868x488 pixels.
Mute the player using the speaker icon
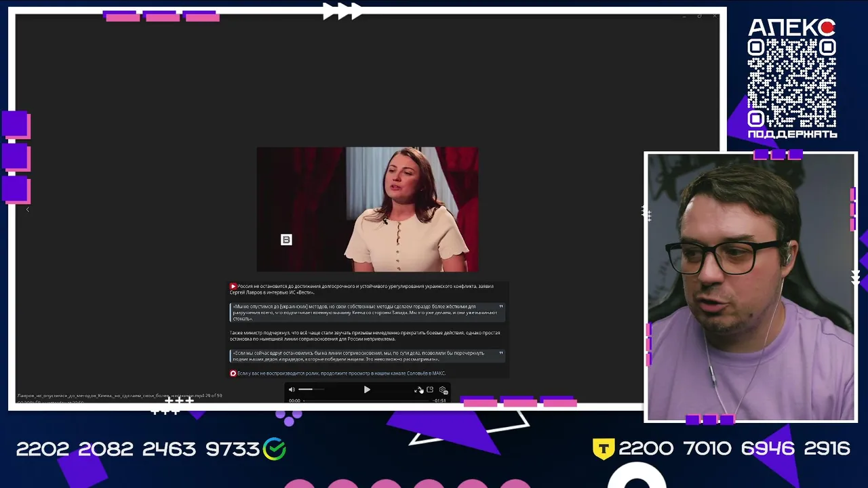click(x=292, y=390)
